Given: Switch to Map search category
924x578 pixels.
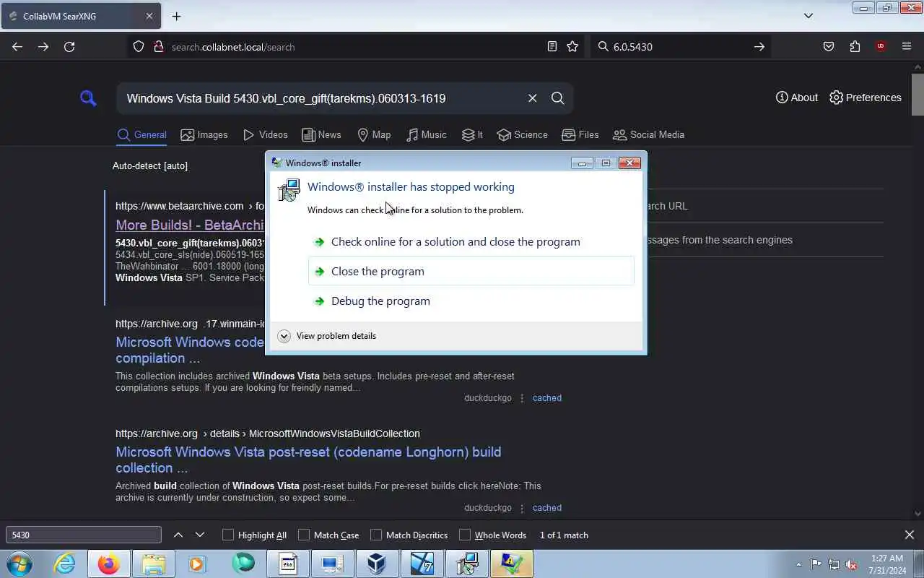Looking at the screenshot, I should [374, 134].
